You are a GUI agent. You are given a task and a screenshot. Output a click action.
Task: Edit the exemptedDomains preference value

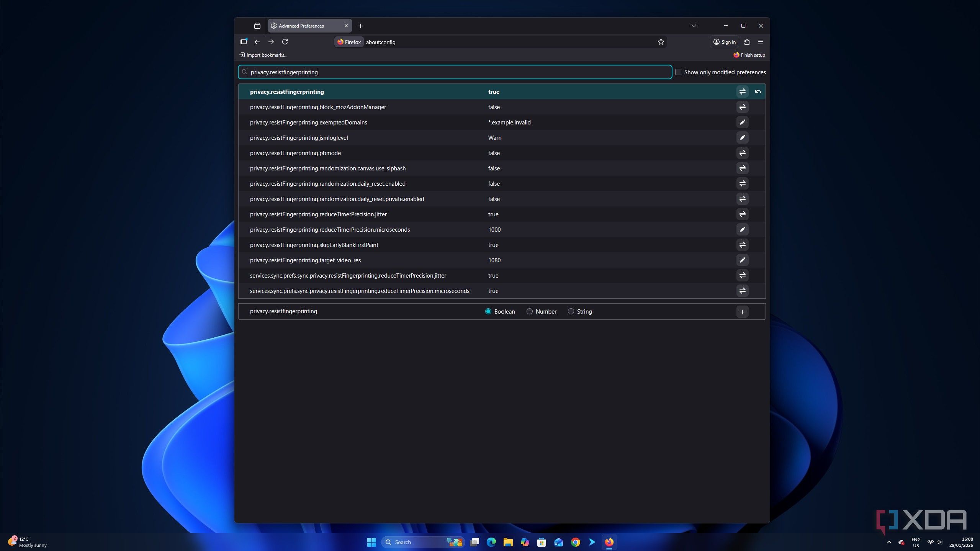click(742, 122)
